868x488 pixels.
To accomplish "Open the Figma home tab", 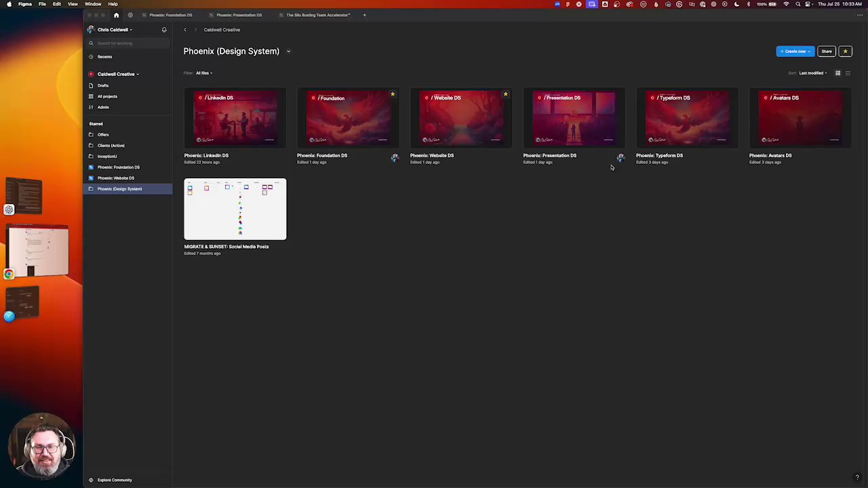I will pyautogui.click(x=116, y=15).
